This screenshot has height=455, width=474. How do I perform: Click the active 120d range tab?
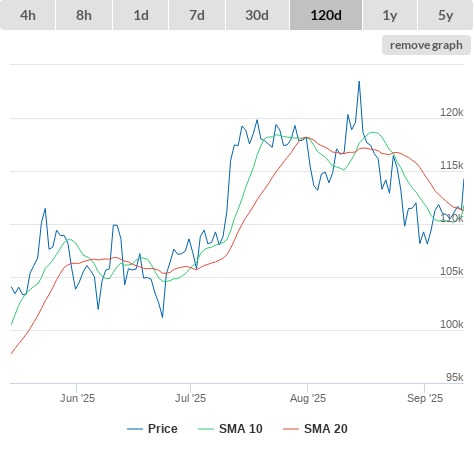[x=326, y=15]
